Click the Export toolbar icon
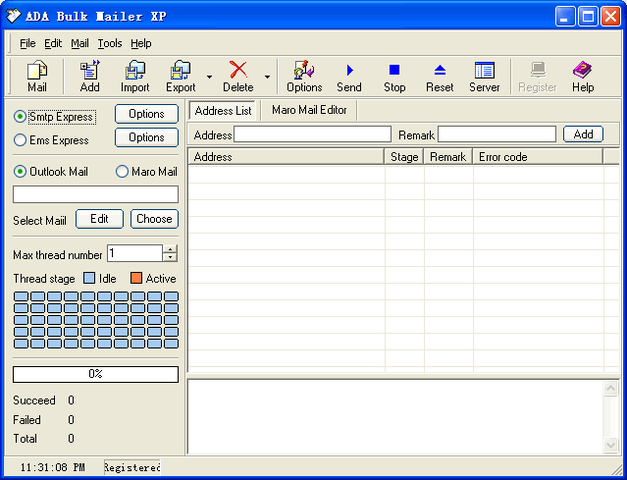This screenshot has width=627, height=480. pos(181,76)
